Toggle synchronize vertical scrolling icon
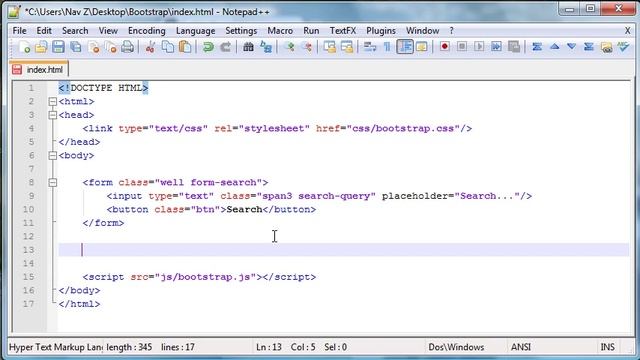640x360 pixels. [329, 47]
